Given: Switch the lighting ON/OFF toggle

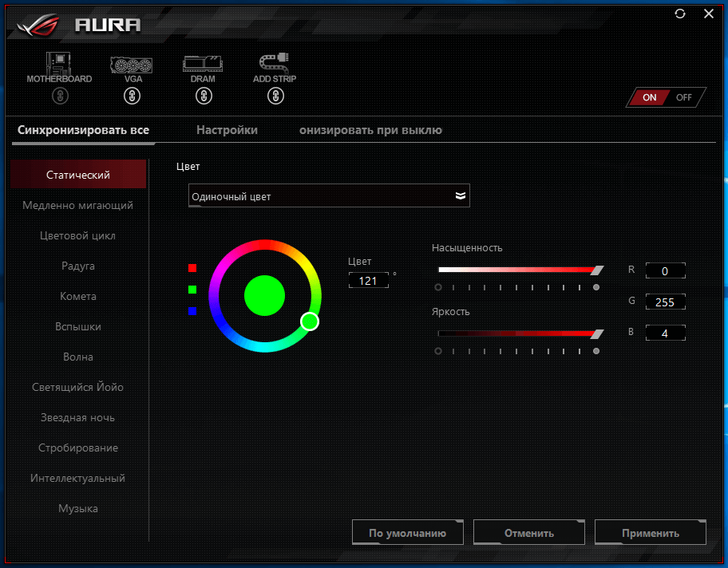Looking at the screenshot, I should tap(667, 97).
